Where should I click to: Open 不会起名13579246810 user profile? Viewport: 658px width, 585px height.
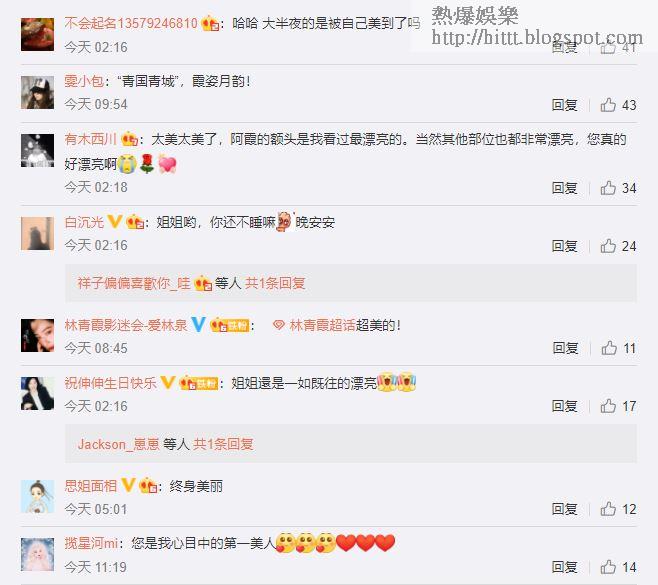click(131, 23)
